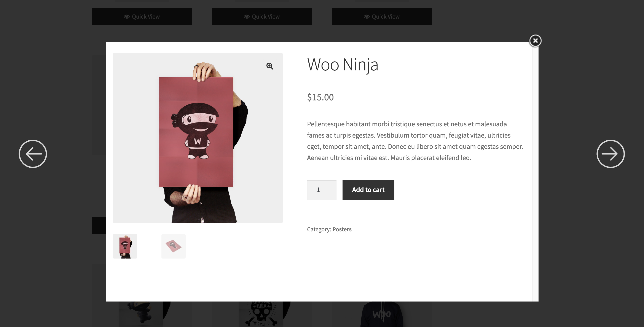
Task: Click the $15.00 price text
Action: 320,97
